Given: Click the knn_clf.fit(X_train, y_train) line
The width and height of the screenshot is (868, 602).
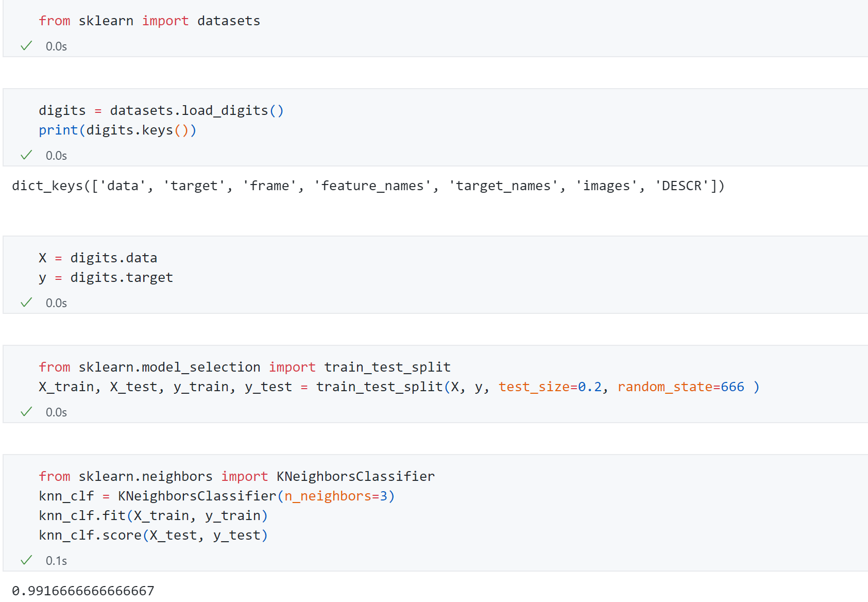Looking at the screenshot, I should pos(153,516).
